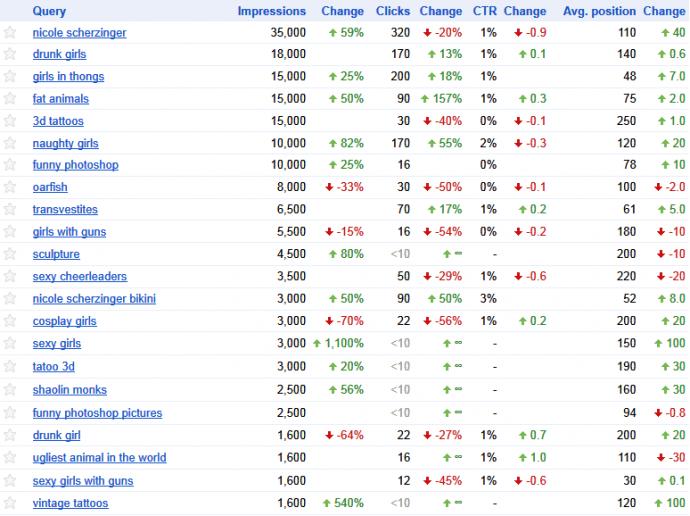Viewport: 690px width, 516px height.
Task: Star the fat animals query
Action: pyautogui.click(x=10, y=99)
